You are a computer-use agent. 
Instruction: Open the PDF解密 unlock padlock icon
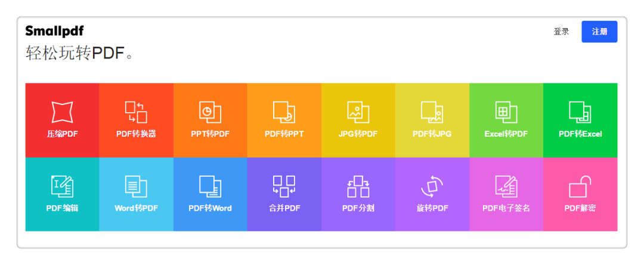580,186
